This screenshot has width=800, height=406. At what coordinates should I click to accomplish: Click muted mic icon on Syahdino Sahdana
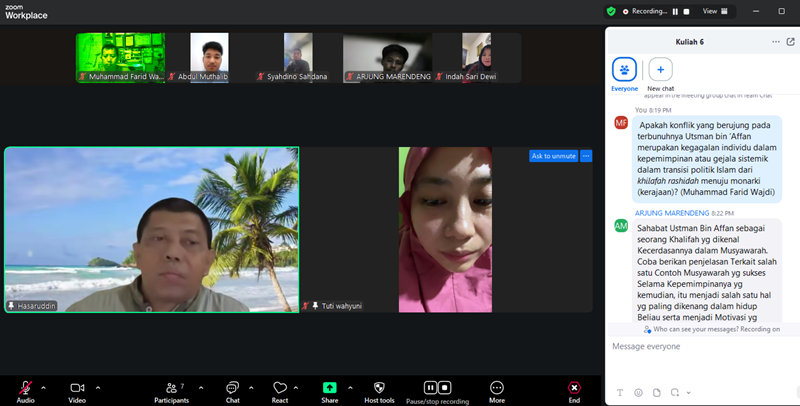(261, 77)
